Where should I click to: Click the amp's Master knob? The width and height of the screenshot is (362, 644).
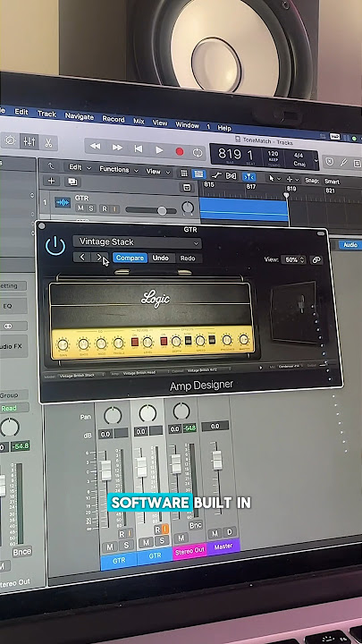tap(244, 340)
